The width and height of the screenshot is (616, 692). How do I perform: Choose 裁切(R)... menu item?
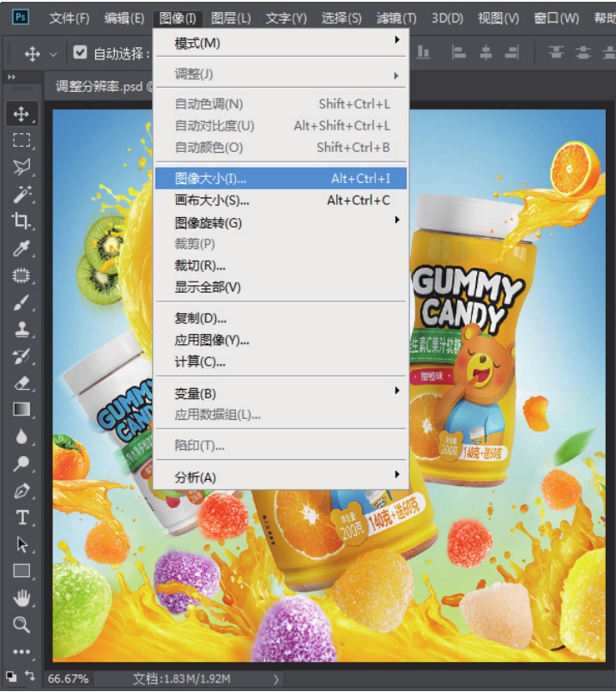tap(281, 265)
